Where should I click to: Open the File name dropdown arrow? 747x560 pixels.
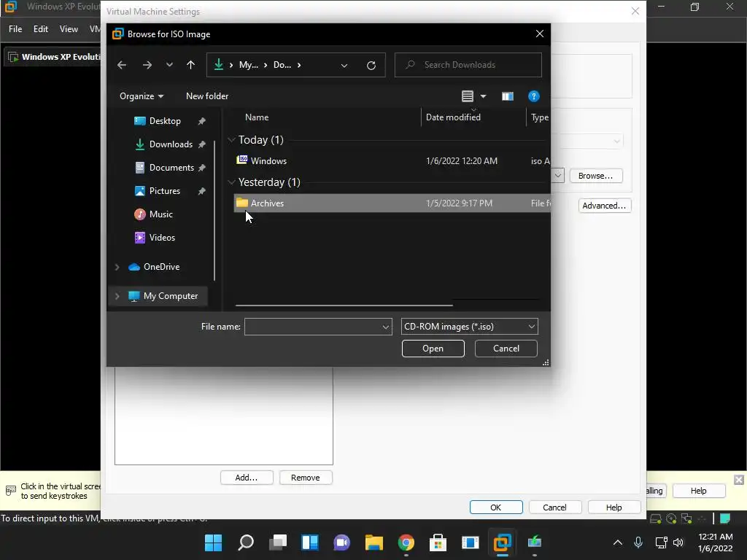386,327
